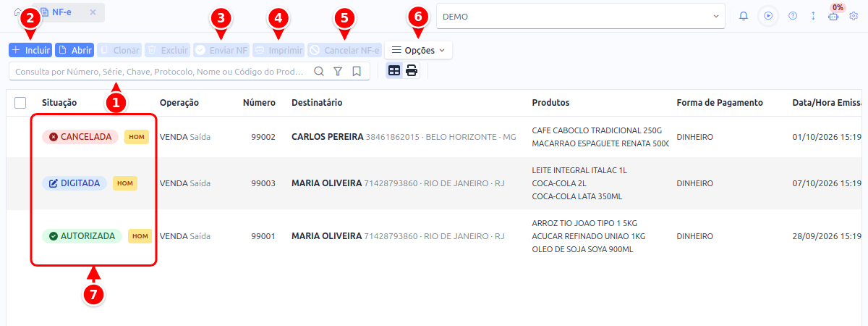The width and height of the screenshot is (868, 326).
Task: Toggle the select-all checkbox in header
Action: [20, 103]
